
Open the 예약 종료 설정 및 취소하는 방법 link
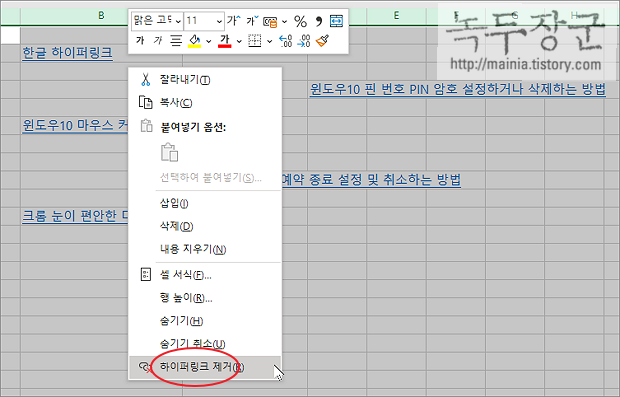[371, 180]
